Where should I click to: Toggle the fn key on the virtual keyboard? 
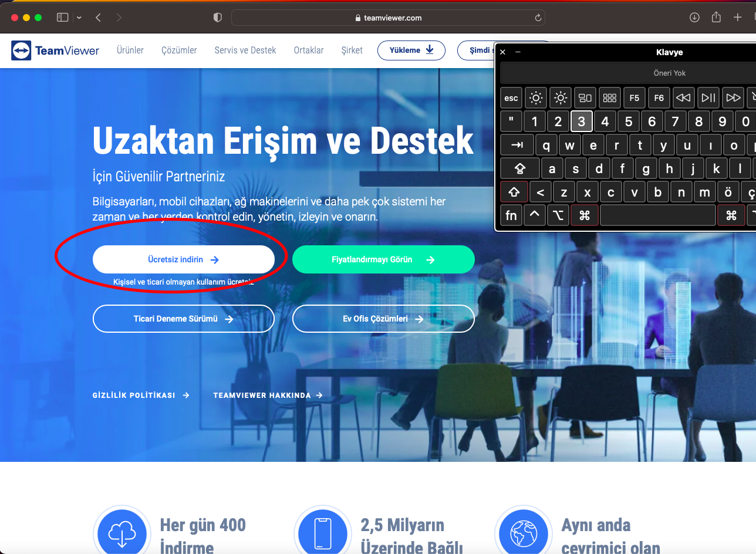pyautogui.click(x=511, y=215)
